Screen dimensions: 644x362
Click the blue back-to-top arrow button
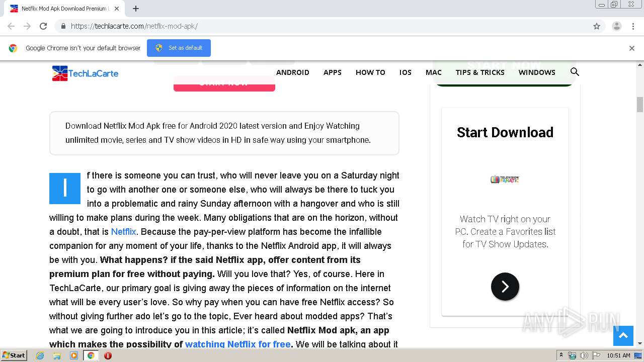(x=623, y=336)
